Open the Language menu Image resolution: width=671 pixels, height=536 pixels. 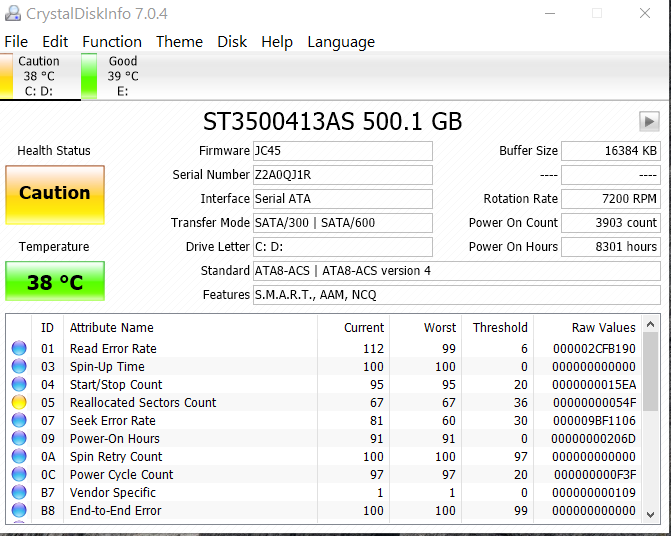[x=341, y=42]
